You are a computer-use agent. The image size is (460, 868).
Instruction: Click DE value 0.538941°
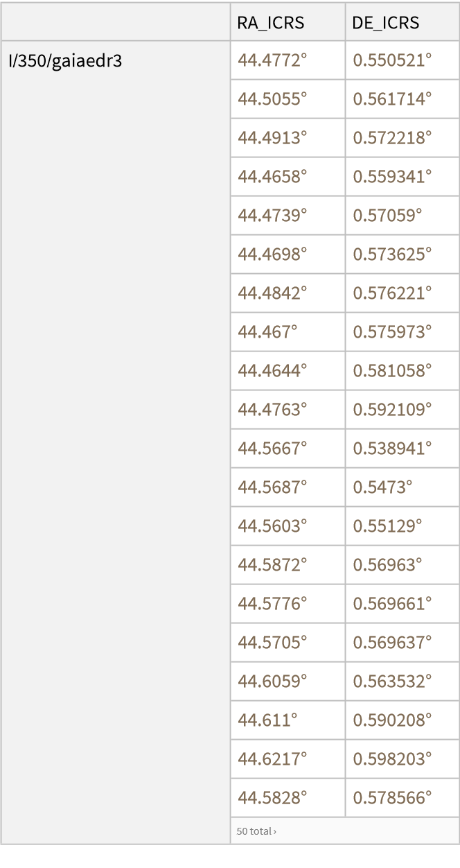pos(392,449)
